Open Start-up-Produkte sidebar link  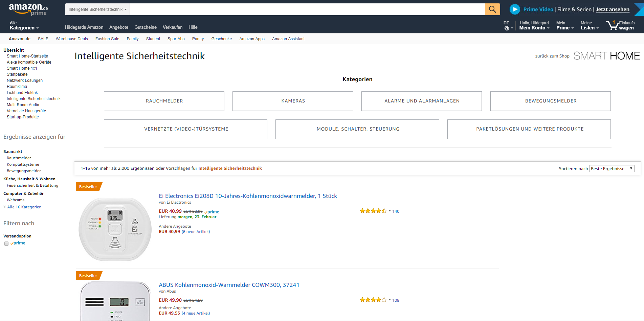pyautogui.click(x=23, y=117)
